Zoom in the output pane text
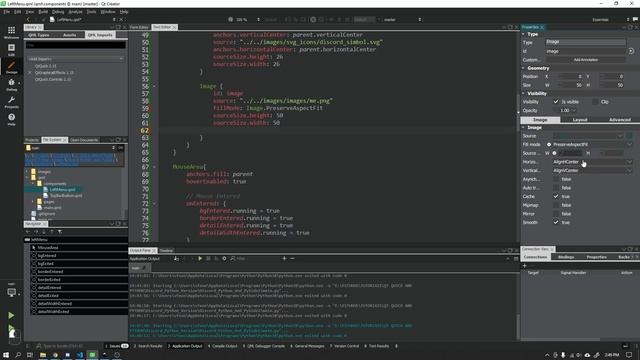 pos(284,258)
